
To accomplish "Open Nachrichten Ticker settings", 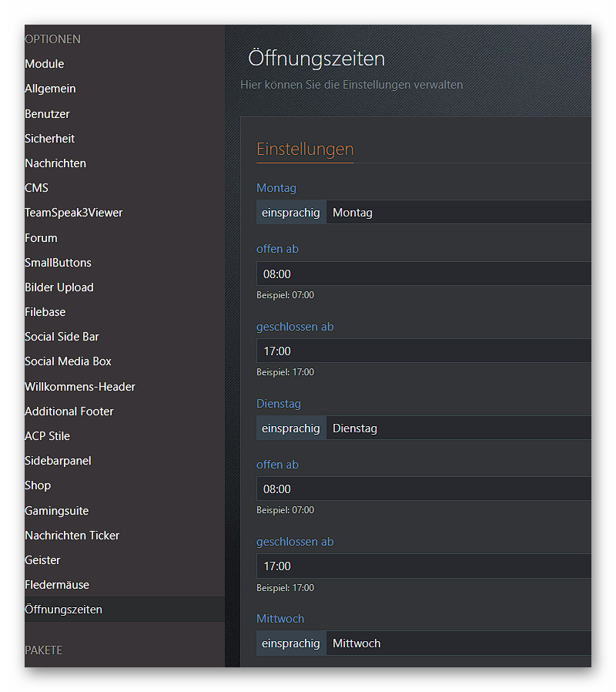I will coord(72,536).
